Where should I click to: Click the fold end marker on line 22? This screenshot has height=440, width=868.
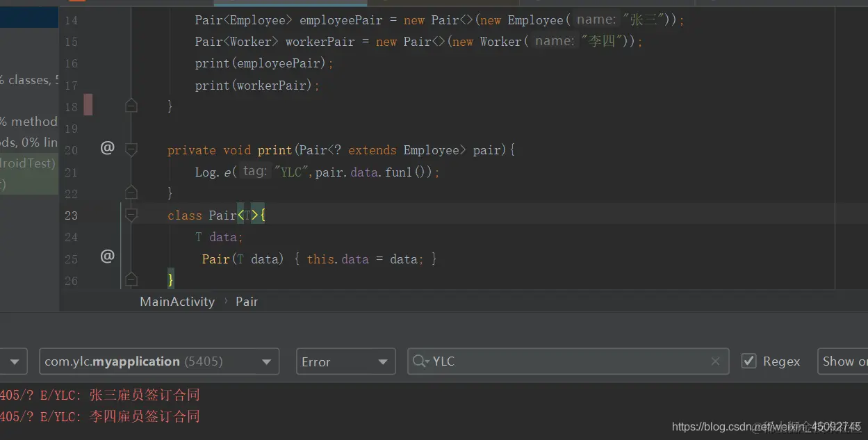coord(131,193)
